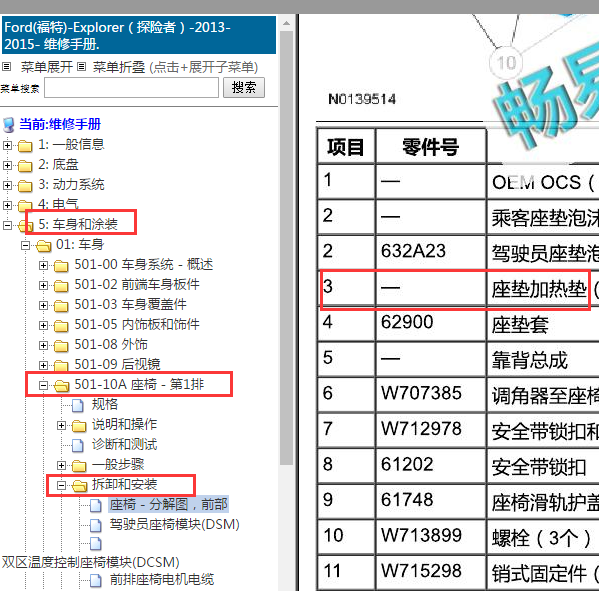Click folder icon of 501-00 车身系统
Viewport: 599px width, 591px height.
61,266
